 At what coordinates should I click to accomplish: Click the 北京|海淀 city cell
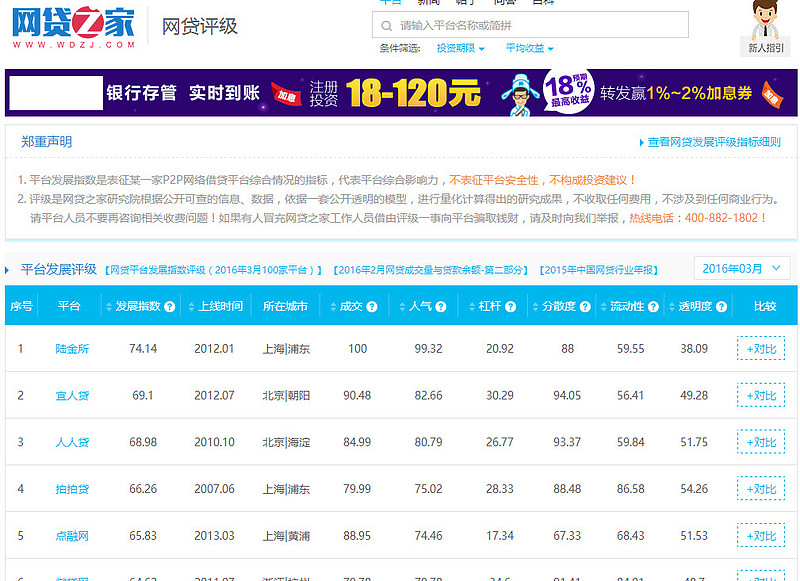click(x=286, y=442)
